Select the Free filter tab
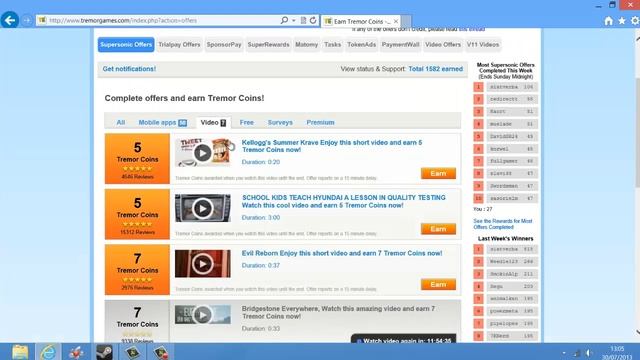640x360 pixels. click(247, 122)
